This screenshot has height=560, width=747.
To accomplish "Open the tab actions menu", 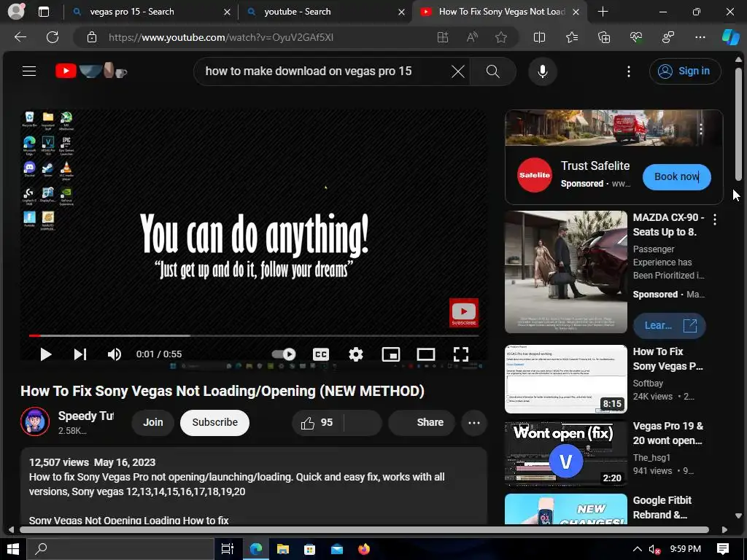I will coord(43,12).
